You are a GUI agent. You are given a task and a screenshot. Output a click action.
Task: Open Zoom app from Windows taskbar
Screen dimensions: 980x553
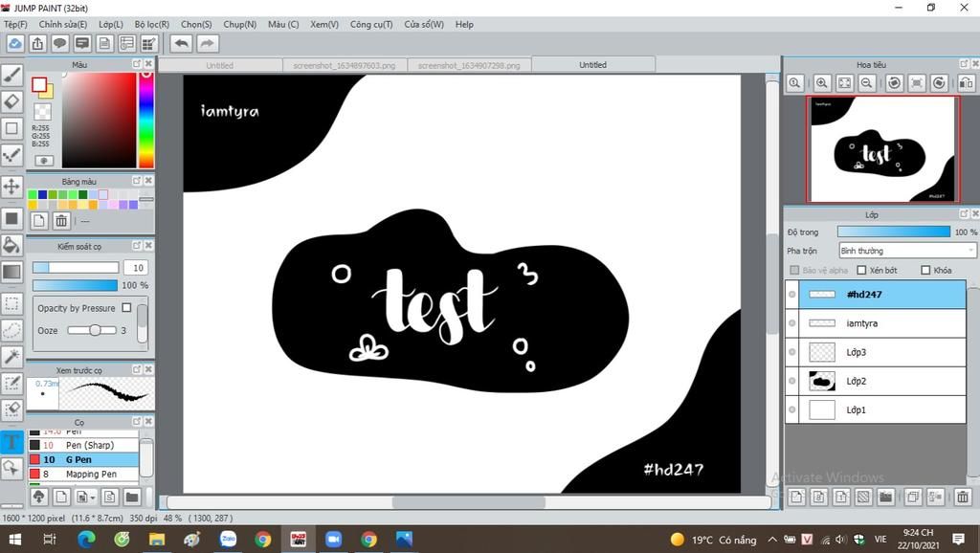(x=333, y=539)
